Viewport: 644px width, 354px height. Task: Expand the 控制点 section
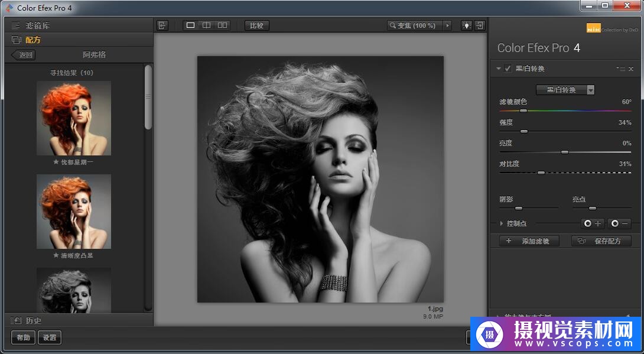(x=502, y=223)
